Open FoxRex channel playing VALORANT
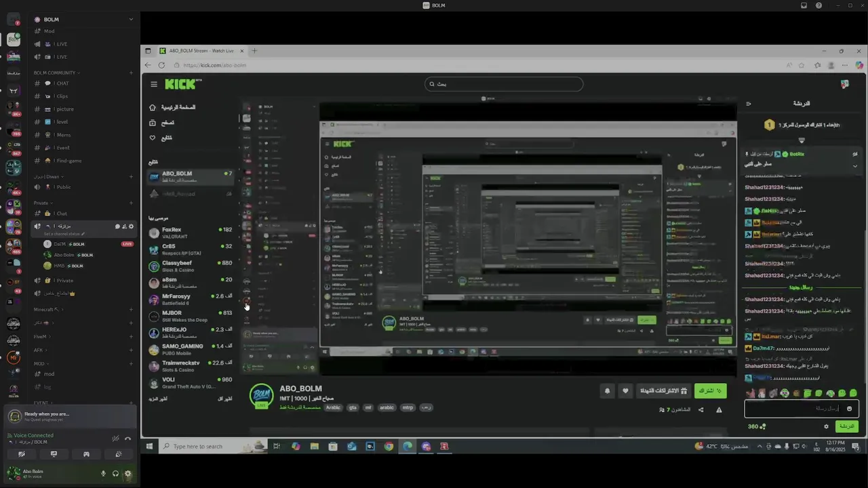This screenshot has width=868, height=488. pos(191,232)
